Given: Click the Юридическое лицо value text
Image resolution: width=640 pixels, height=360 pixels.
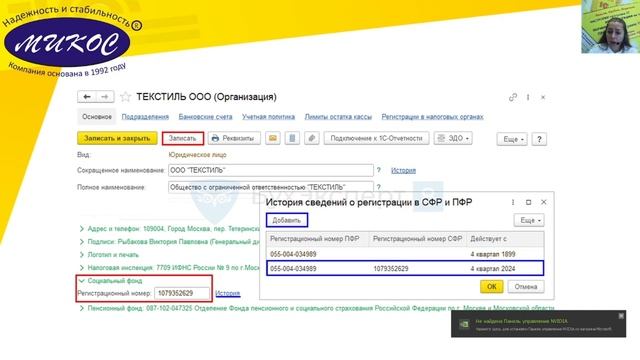Looking at the screenshot, I should click(197, 155).
